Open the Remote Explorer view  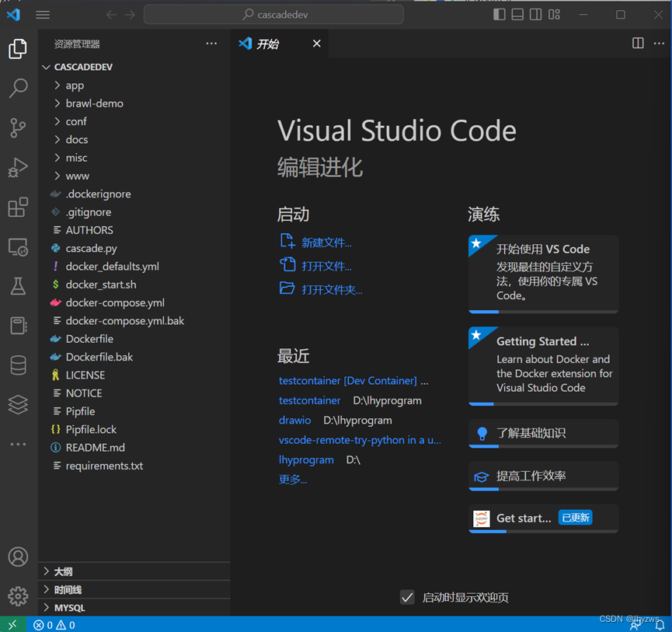pyautogui.click(x=18, y=247)
